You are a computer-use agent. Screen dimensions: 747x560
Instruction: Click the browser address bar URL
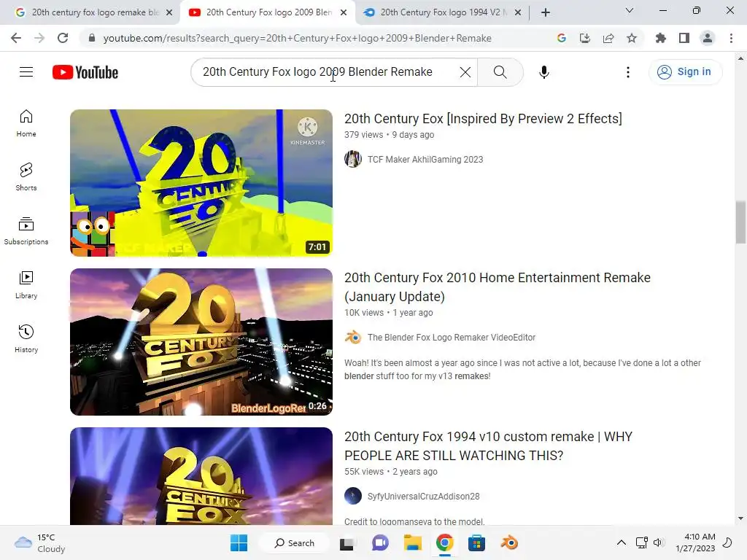(x=298, y=38)
